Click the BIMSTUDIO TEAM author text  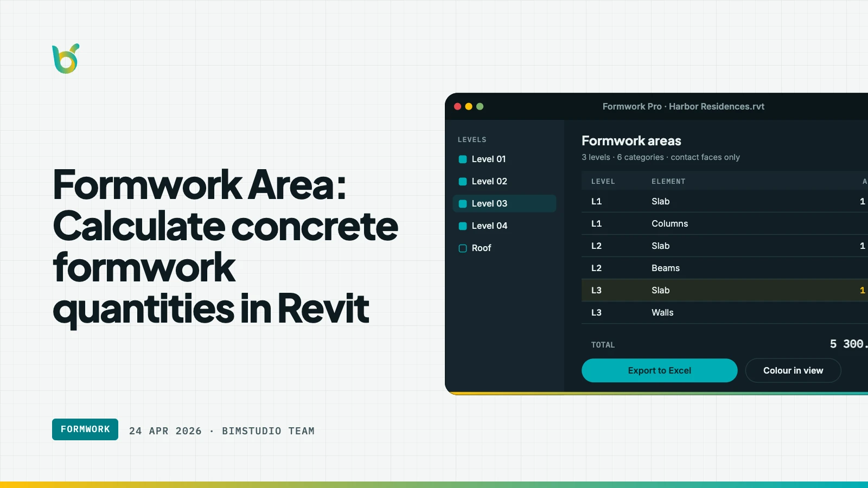[x=268, y=431]
